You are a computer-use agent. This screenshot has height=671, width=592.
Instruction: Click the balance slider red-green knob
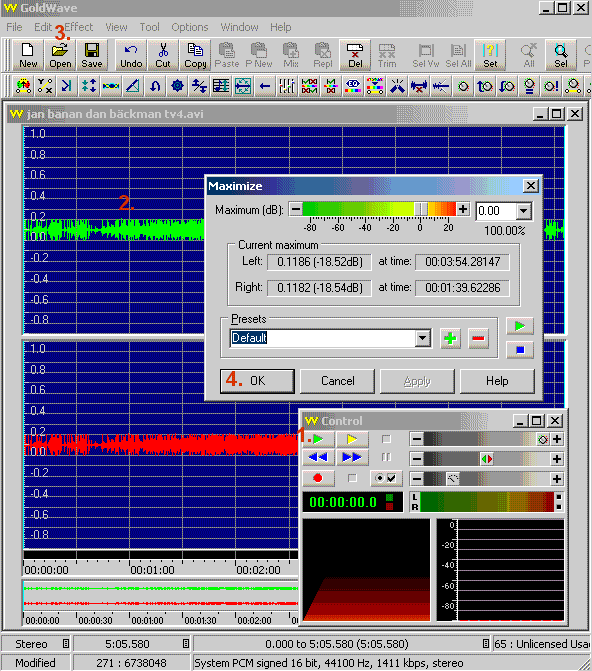(487, 459)
